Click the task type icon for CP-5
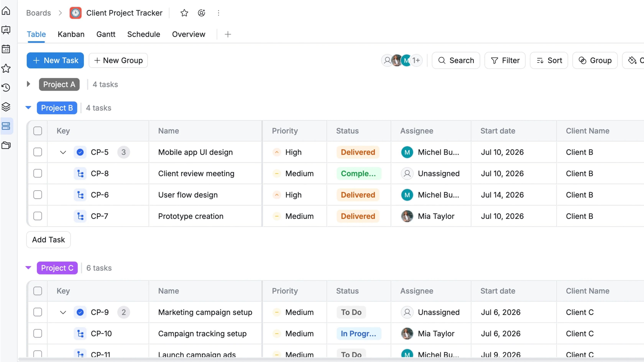This screenshot has width=644, height=362. point(80,152)
